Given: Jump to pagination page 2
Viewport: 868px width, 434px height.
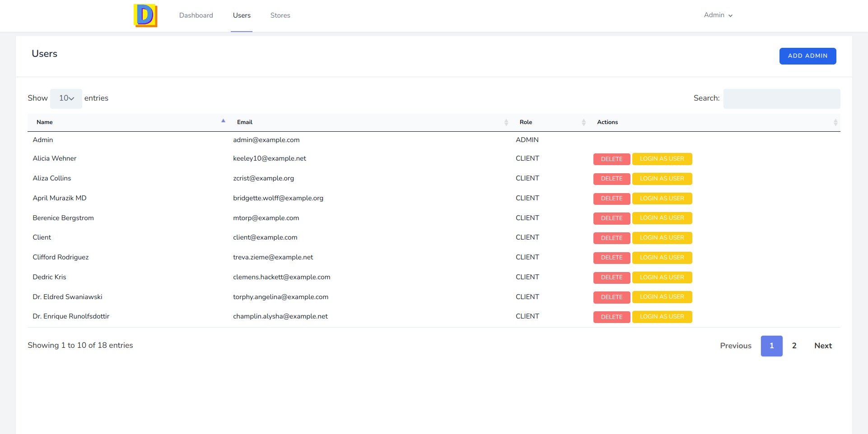Looking at the screenshot, I should pyautogui.click(x=794, y=346).
